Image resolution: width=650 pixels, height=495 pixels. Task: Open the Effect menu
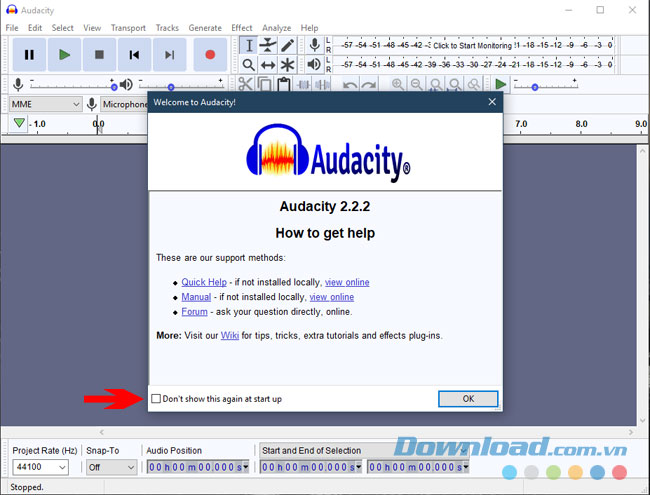click(x=242, y=28)
